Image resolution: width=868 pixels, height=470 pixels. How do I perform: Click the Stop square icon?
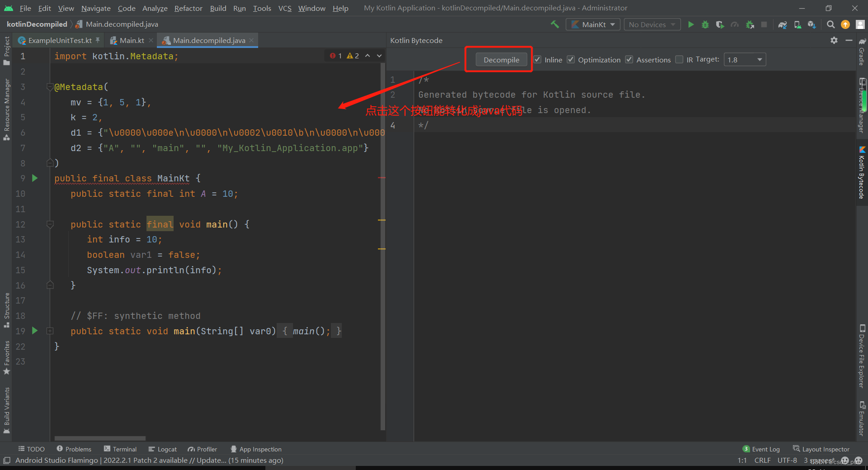pyautogui.click(x=764, y=24)
